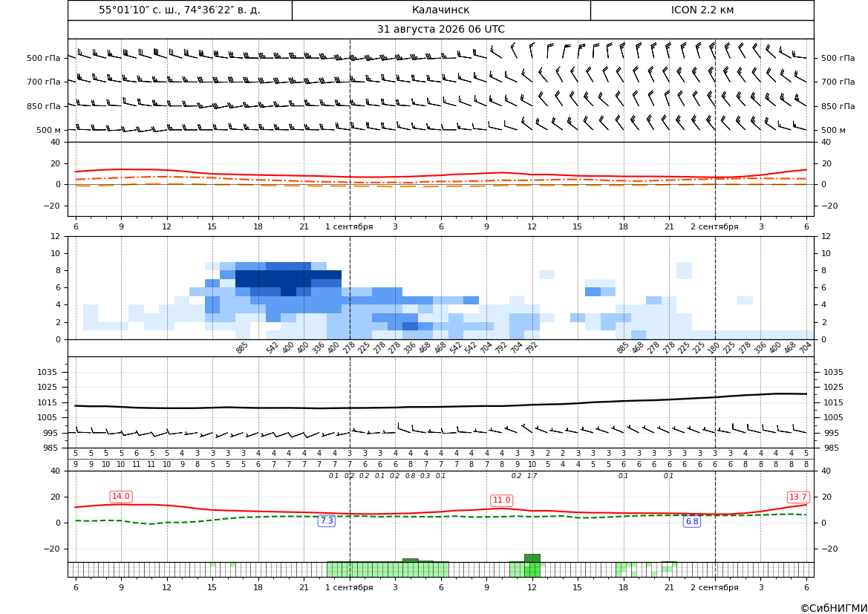Viewport: 868px width, 614px height.
Task: Click the 1 сентября marker on bottom axis
Action: click(x=349, y=587)
